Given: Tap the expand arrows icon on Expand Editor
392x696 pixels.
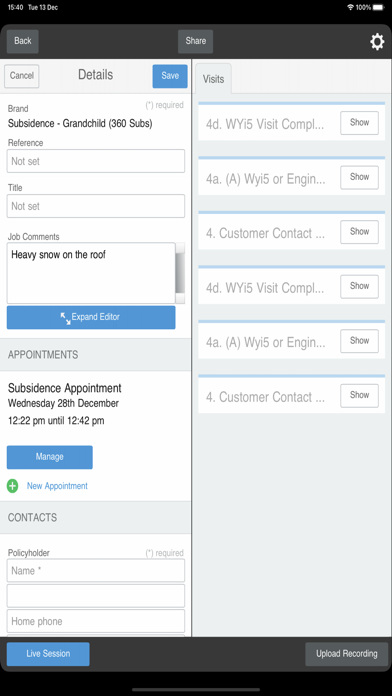Looking at the screenshot, I should pyautogui.click(x=65, y=318).
